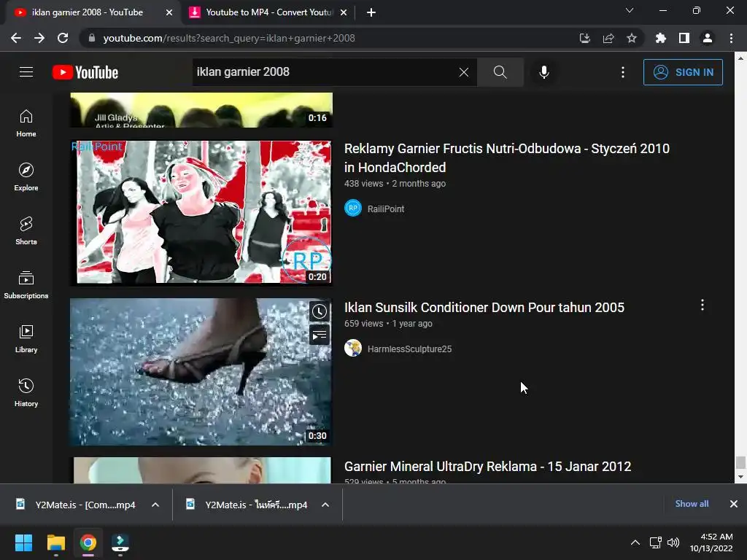Clear the search query with the X icon
Image resolution: width=747 pixels, height=560 pixels.
point(463,72)
